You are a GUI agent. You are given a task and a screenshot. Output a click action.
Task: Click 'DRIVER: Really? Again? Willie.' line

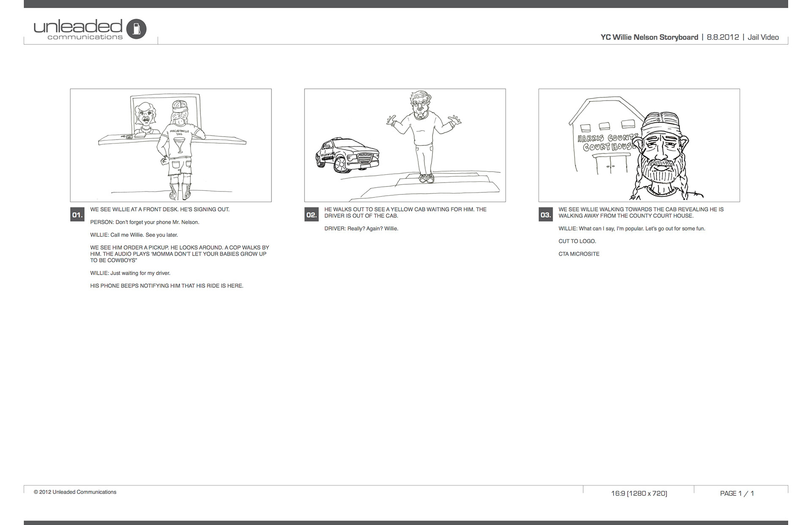[x=361, y=229]
